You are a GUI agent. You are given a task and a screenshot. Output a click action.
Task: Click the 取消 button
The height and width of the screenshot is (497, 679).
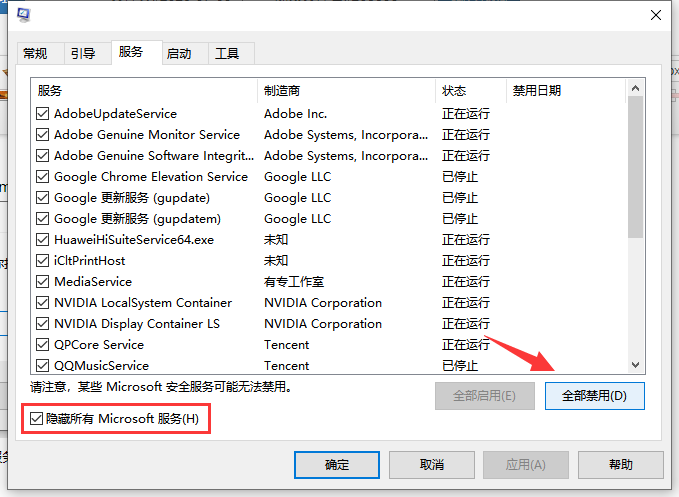(432, 464)
